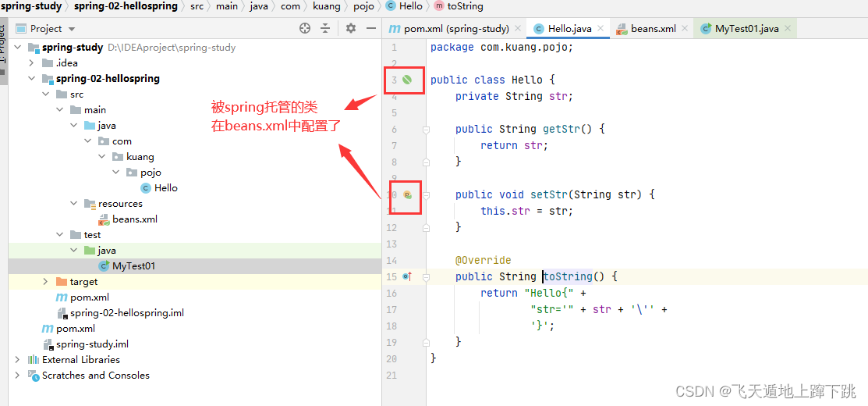Click the pojo breadcrumb segment
The width and height of the screenshot is (868, 406).
(x=363, y=6)
